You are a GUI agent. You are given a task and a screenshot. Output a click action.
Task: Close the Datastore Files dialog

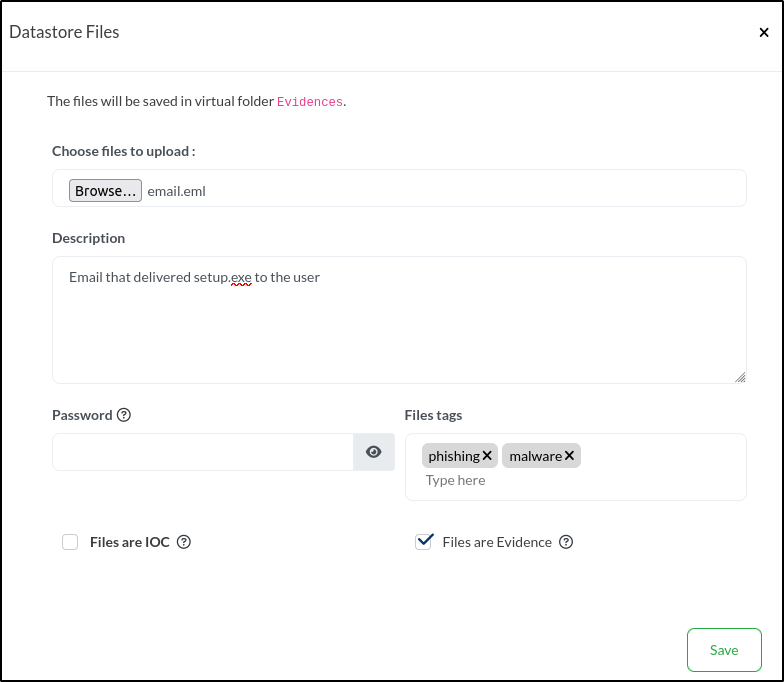764,33
